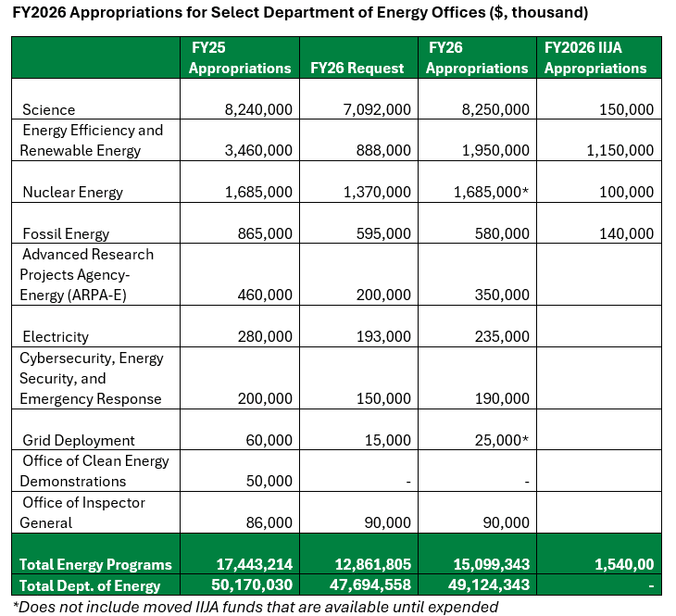Select the FY26 Request column header

[357, 69]
